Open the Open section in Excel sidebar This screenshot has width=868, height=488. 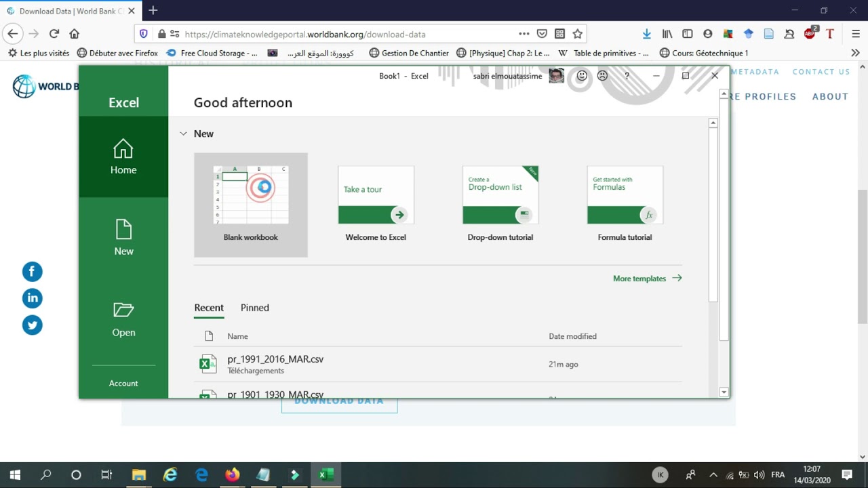pos(123,319)
